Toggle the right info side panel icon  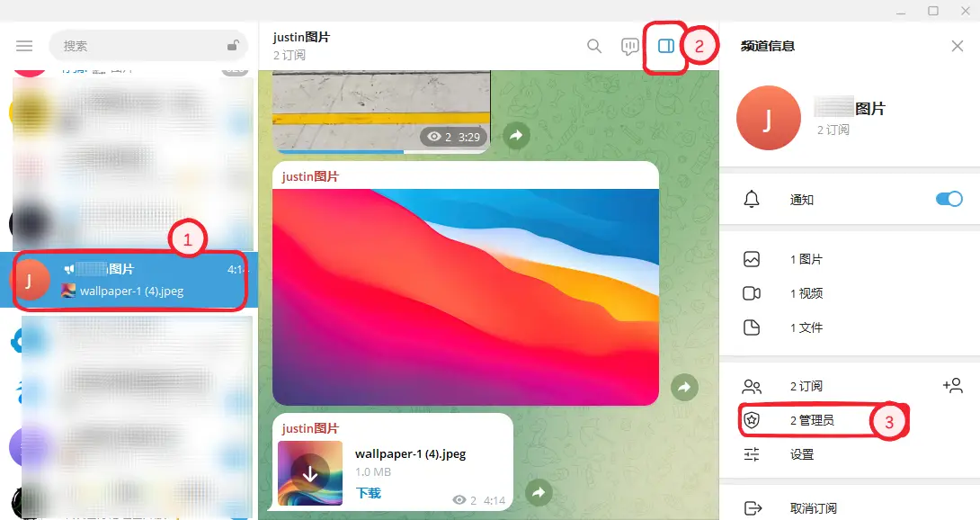coord(665,46)
